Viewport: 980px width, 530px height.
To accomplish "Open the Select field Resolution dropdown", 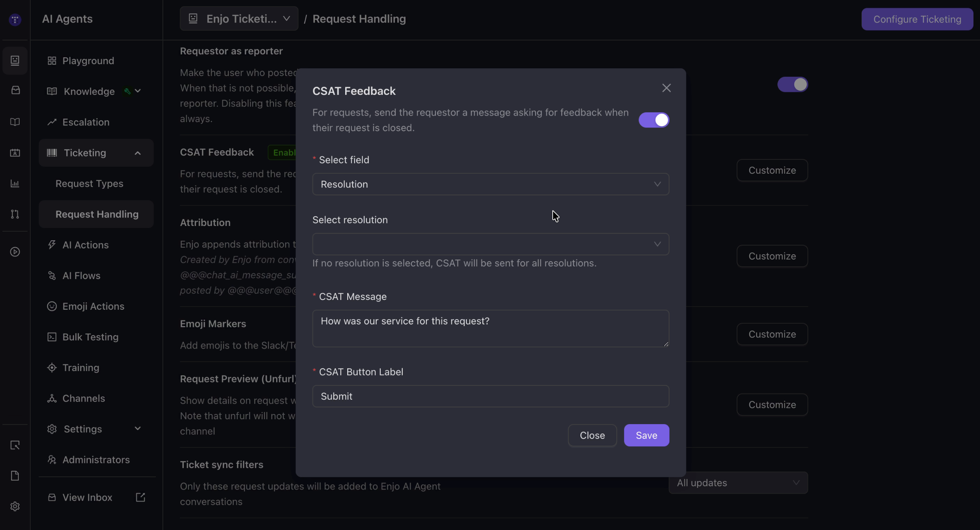I will (x=491, y=184).
